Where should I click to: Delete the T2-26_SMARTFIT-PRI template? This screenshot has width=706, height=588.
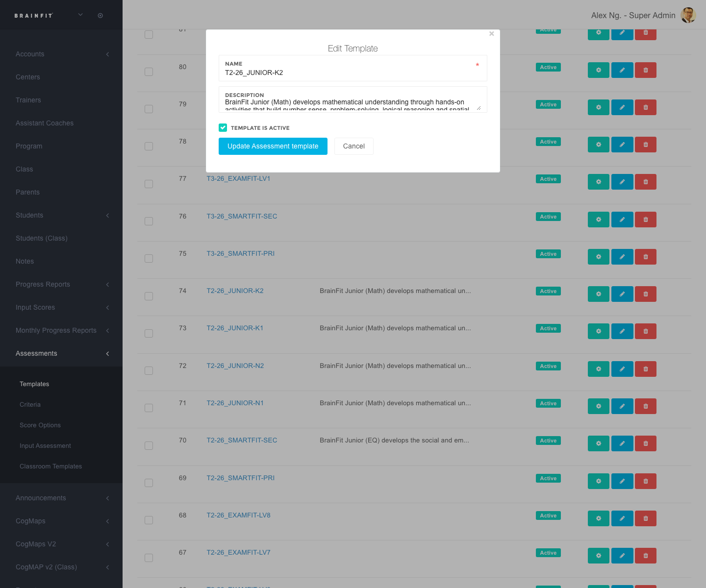click(x=646, y=481)
